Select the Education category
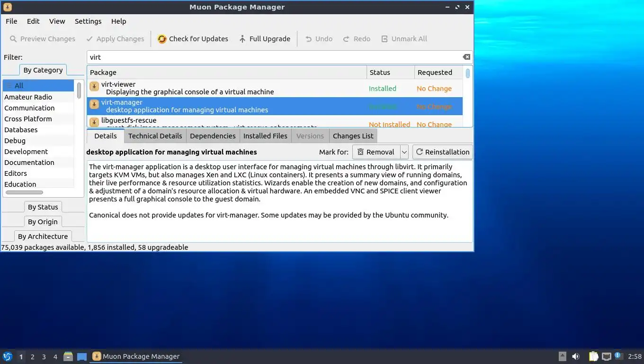This screenshot has width=644, height=364. pyautogui.click(x=38, y=184)
